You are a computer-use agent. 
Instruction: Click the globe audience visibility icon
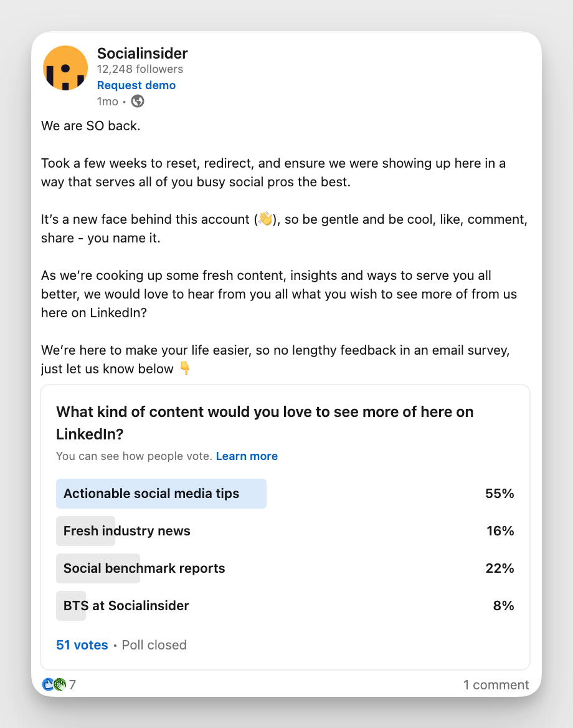tap(136, 101)
